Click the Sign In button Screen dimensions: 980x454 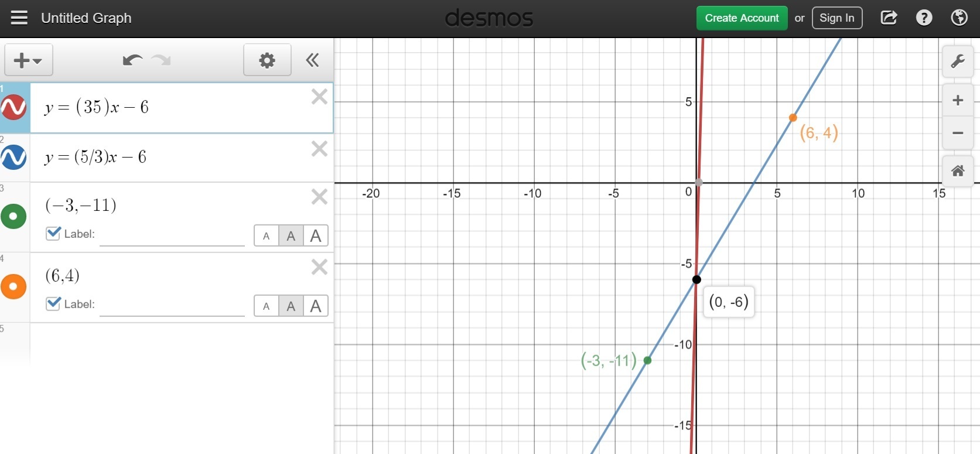coord(836,18)
